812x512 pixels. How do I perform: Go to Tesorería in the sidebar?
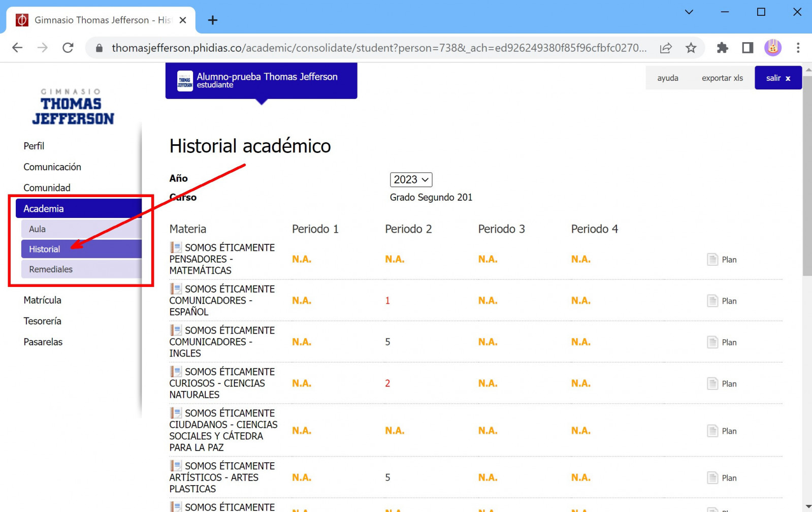pyautogui.click(x=43, y=321)
